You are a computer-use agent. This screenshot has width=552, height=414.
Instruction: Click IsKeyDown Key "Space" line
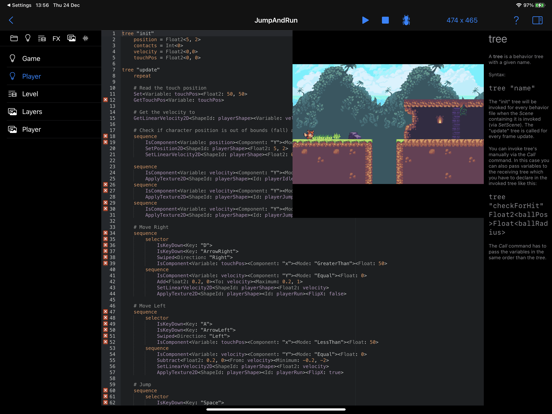(x=190, y=402)
